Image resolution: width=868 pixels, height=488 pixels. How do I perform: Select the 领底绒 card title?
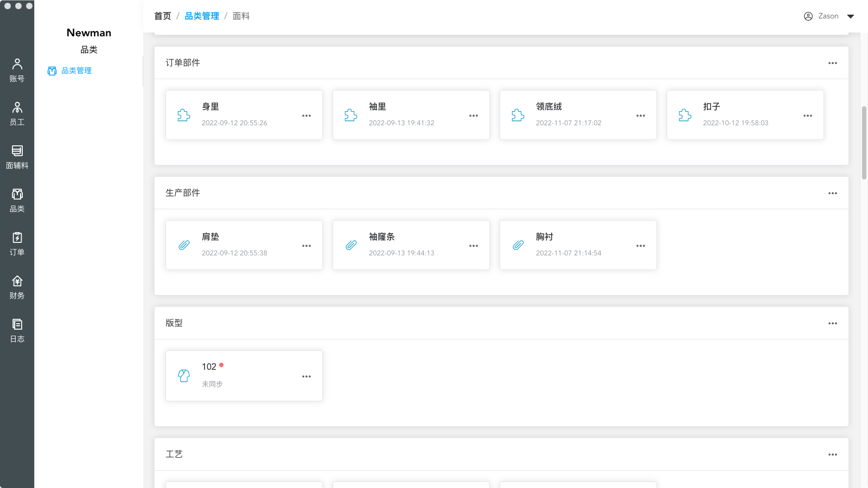[549, 107]
